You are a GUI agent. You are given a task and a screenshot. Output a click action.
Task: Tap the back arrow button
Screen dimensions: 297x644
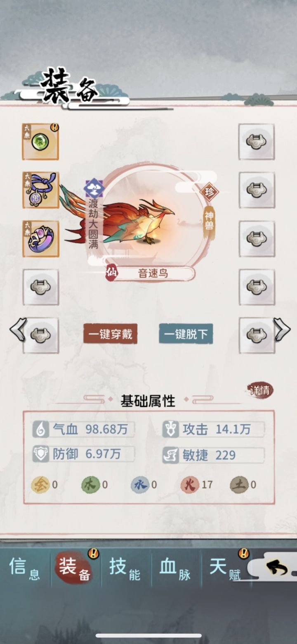click(x=277, y=568)
